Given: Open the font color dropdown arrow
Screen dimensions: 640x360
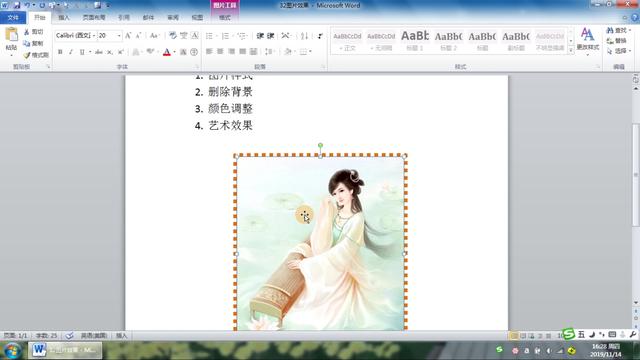Looking at the screenshot, I should (174, 52).
